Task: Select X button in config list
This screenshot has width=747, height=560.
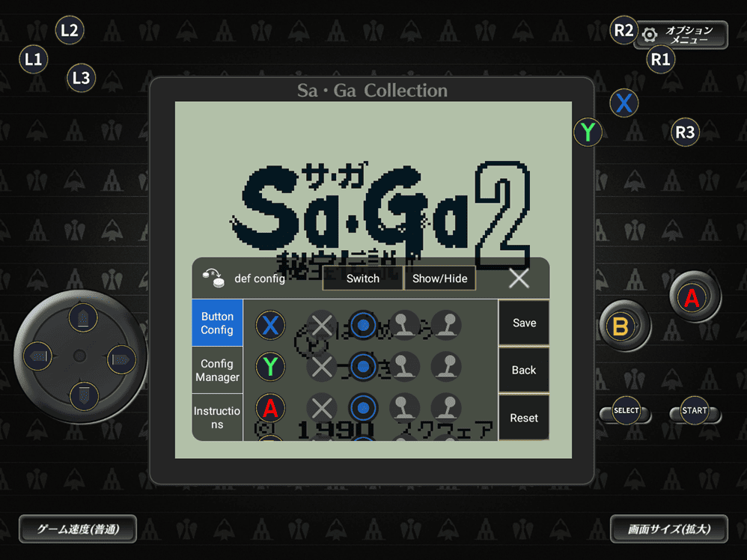Action: (x=270, y=326)
